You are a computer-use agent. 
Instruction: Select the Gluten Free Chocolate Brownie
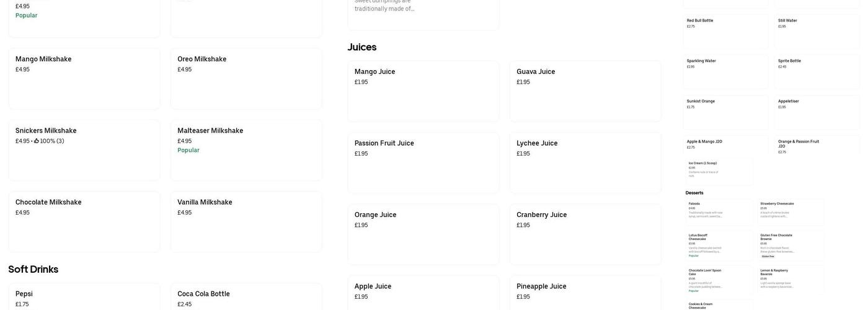point(792,245)
